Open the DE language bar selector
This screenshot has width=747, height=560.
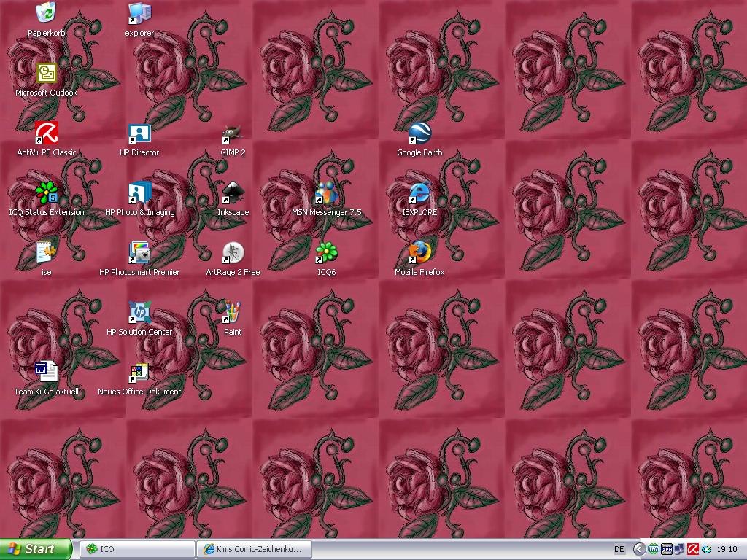(x=619, y=549)
